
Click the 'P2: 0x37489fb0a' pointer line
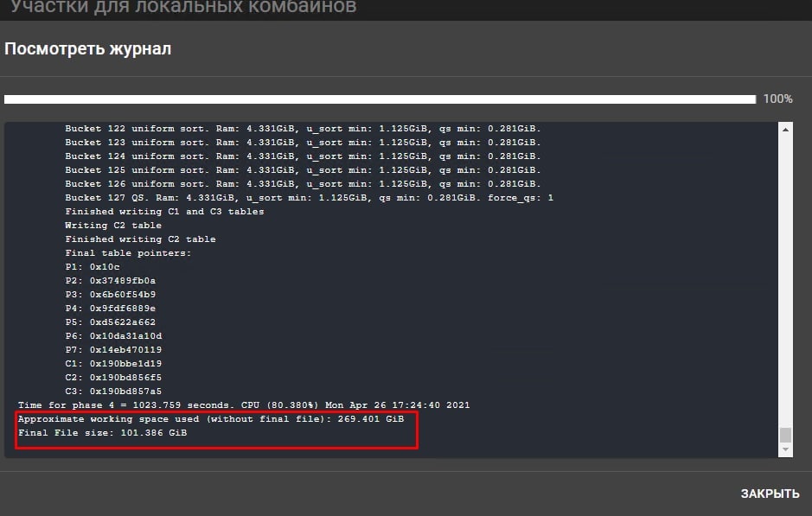(111, 281)
